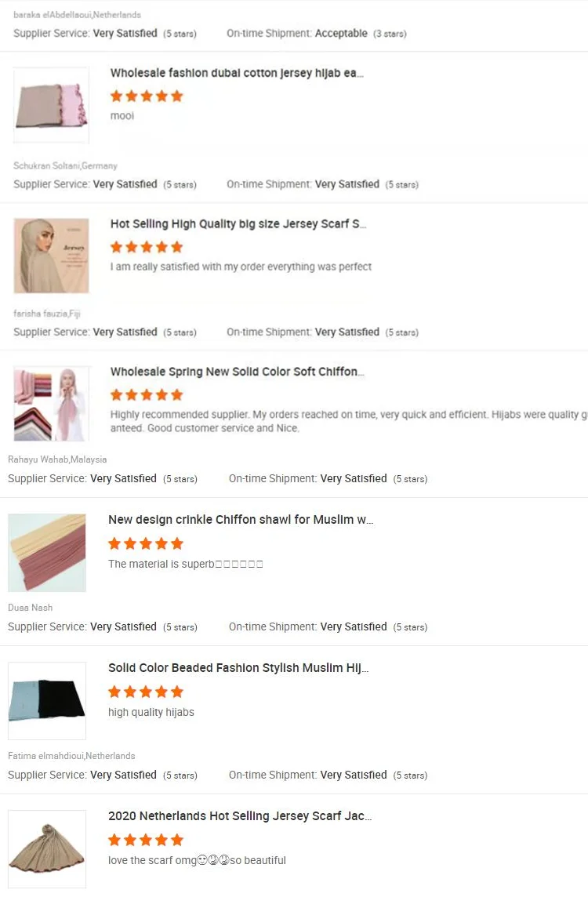588x897 pixels.
Task: Click the big size Jersey Scarf product image
Action: (x=51, y=256)
